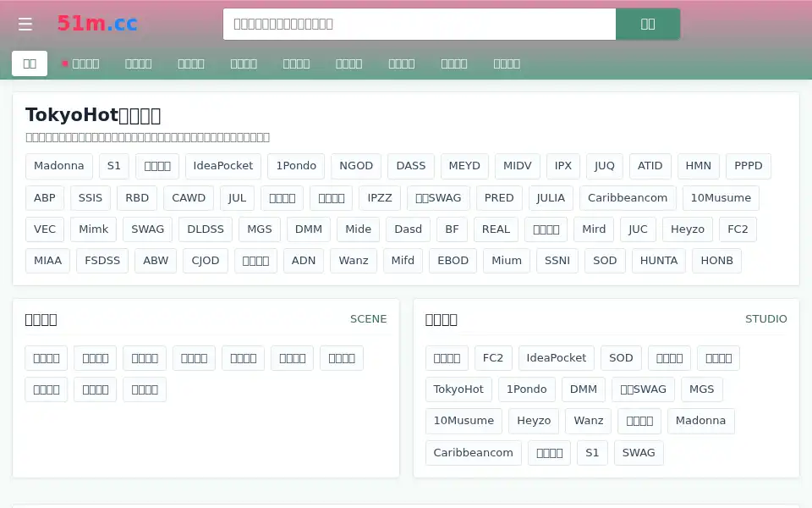The image size is (812, 508).
Task: Open the RBD tag
Action: (x=137, y=198)
